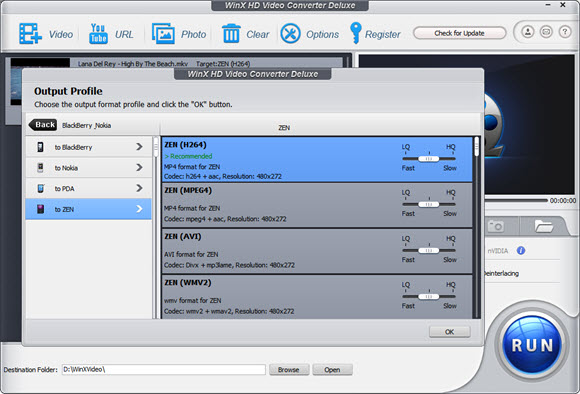The height and width of the screenshot is (394, 580).
Task: Click the user account round icon
Action: [528, 32]
